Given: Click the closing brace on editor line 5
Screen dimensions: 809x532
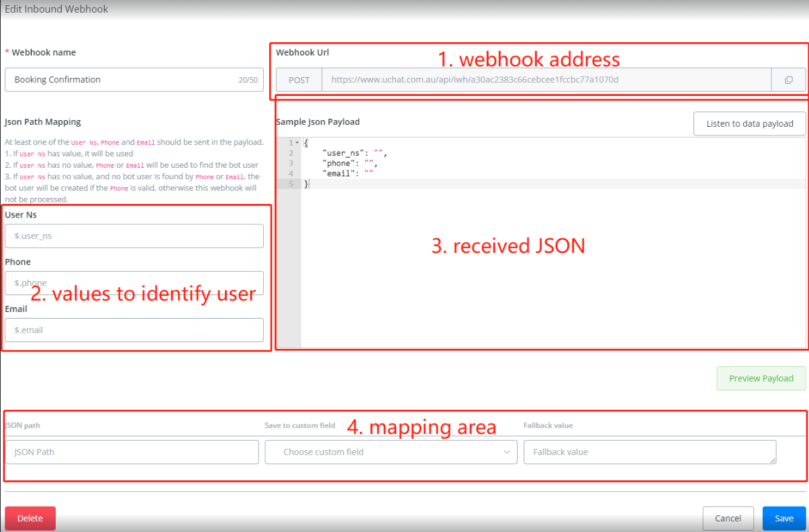Looking at the screenshot, I should pos(307,184).
